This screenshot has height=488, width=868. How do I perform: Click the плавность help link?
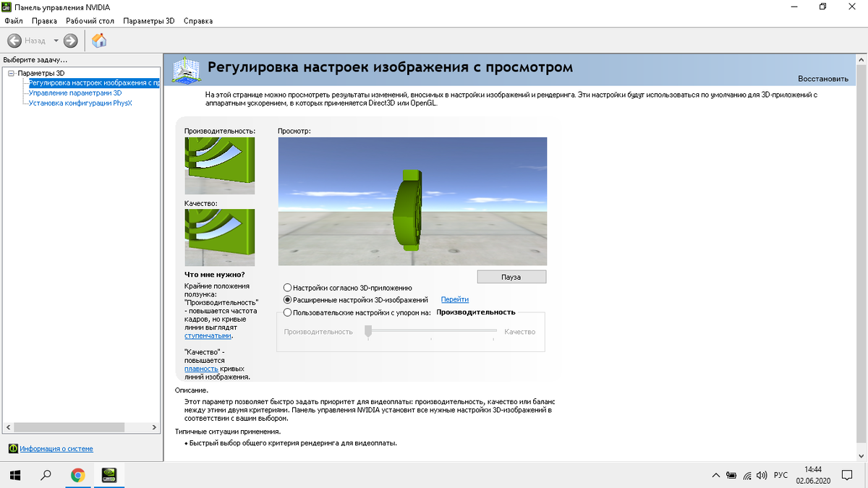[201, 369]
